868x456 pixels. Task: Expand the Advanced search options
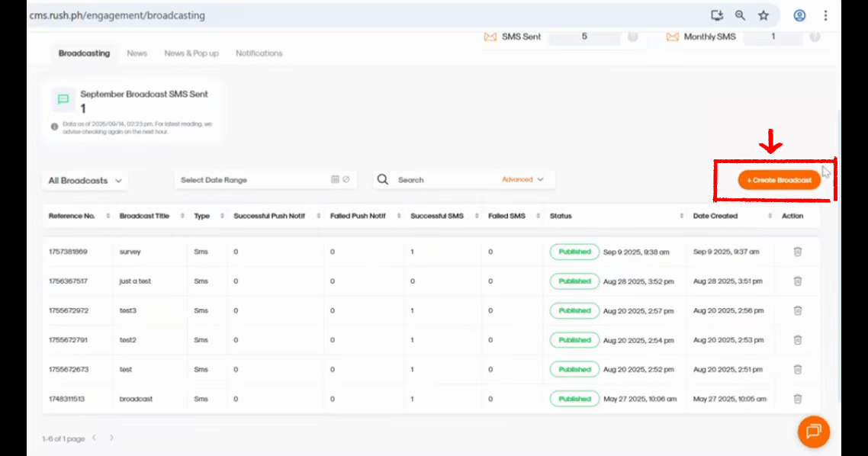522,180
